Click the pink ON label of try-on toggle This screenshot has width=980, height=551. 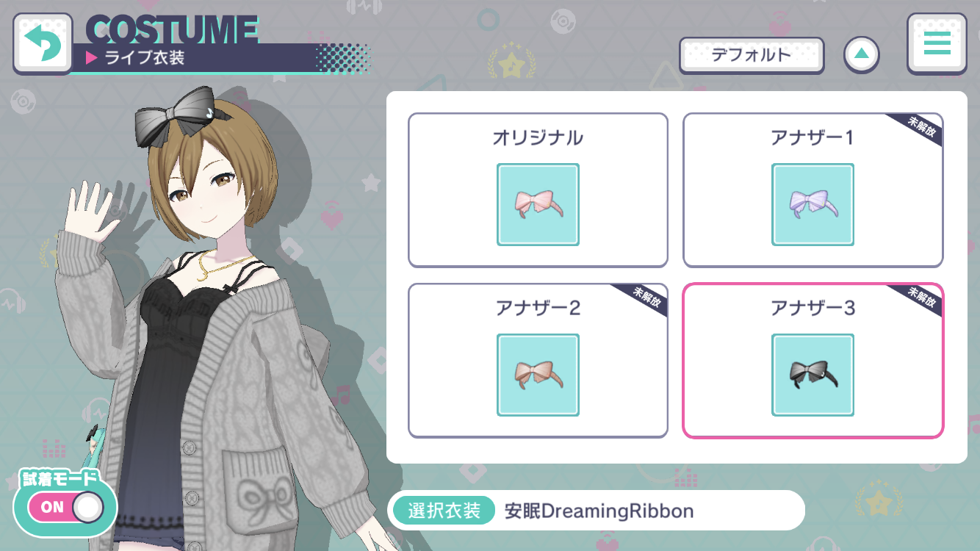pyautogui.click(x=52, y=508)
